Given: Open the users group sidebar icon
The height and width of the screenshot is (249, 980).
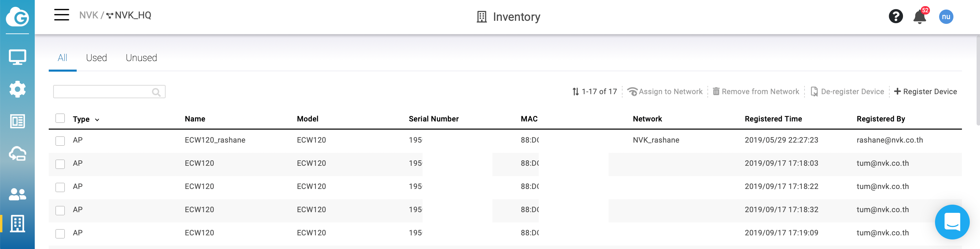Looking at the screenshot, I should [x=17, y=194].
